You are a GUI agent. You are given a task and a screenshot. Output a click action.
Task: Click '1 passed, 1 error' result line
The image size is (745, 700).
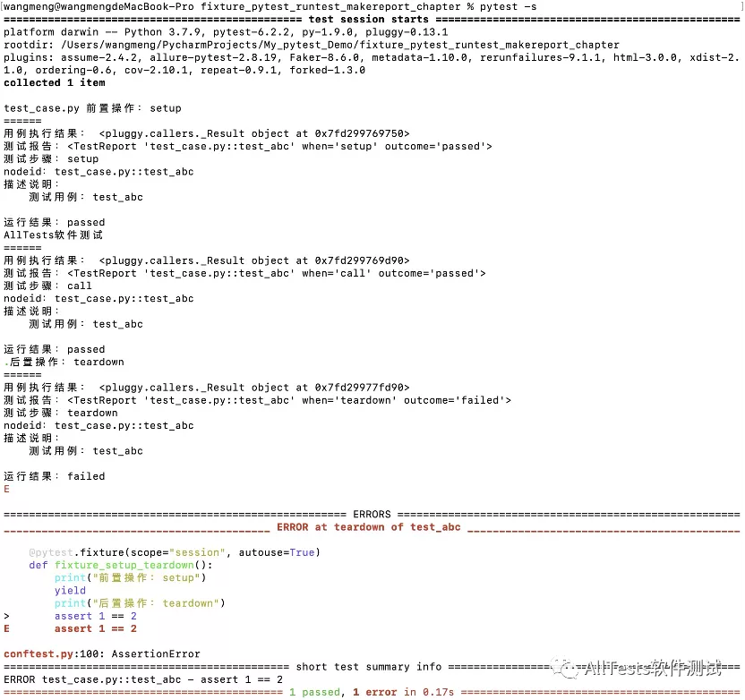(x=372, y=692)
